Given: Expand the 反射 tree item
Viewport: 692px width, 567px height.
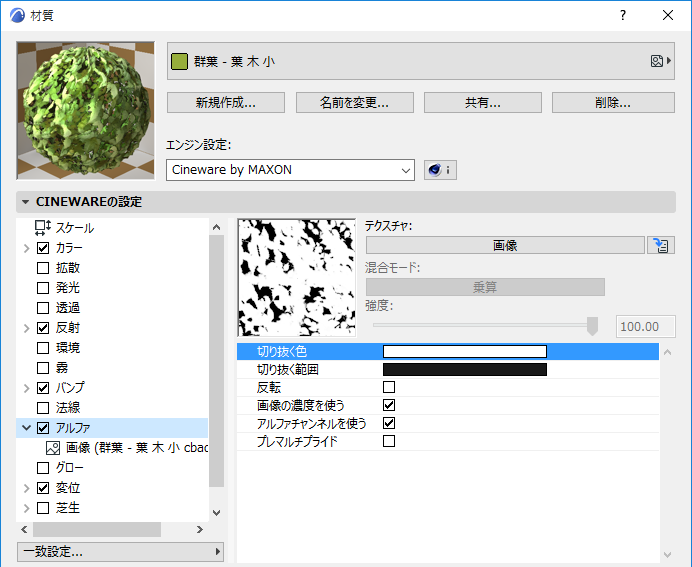Looking at the screenshot, I should [26, 328].
